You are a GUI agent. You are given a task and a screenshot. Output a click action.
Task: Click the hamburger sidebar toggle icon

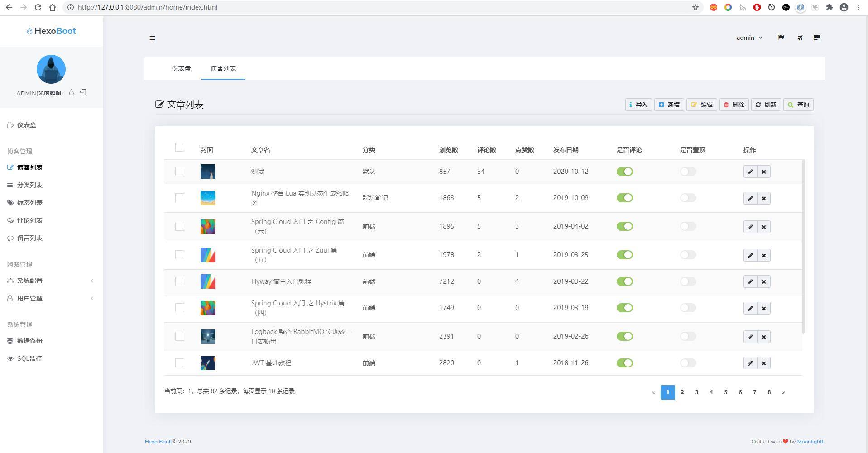tap(152, 38)
